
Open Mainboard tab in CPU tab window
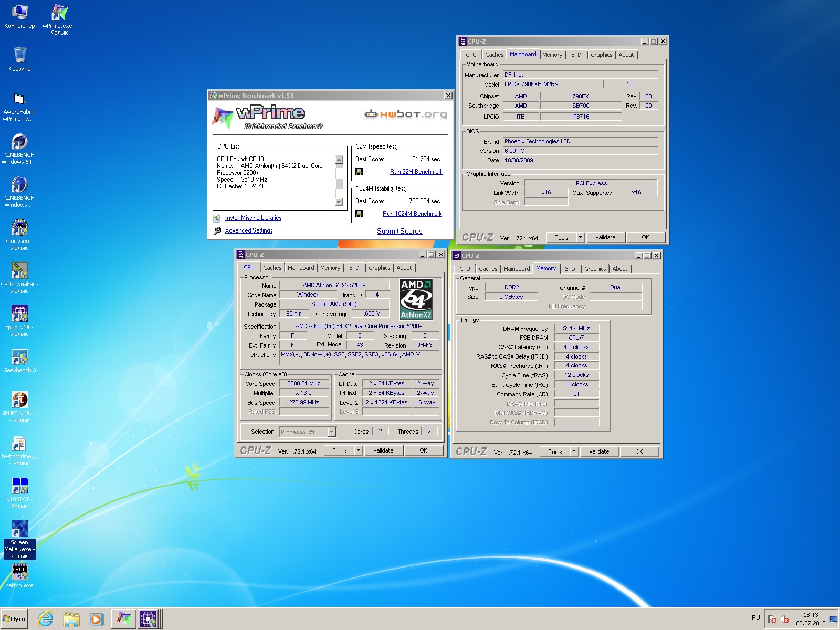[301, 268]
